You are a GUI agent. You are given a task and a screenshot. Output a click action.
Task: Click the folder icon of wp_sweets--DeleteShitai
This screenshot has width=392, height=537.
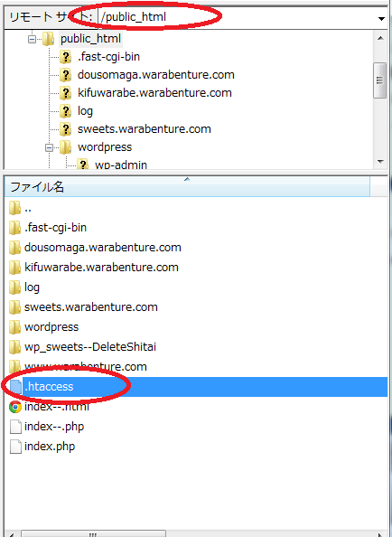[x=14, y=347]
